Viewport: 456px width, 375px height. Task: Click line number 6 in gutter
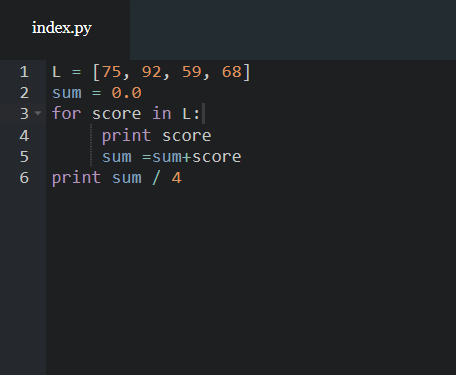(24, 178)
